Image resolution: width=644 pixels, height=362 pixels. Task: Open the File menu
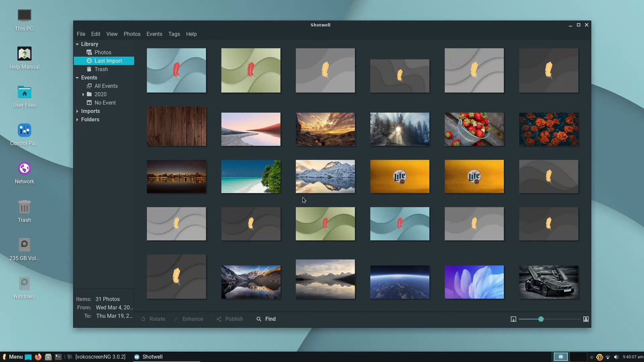coord(81,34)
